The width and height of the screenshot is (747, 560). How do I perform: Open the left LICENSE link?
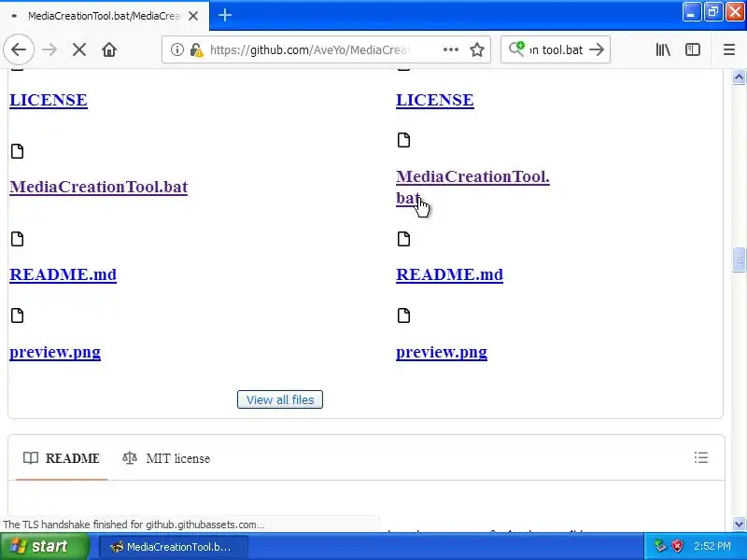coord(49,100)
